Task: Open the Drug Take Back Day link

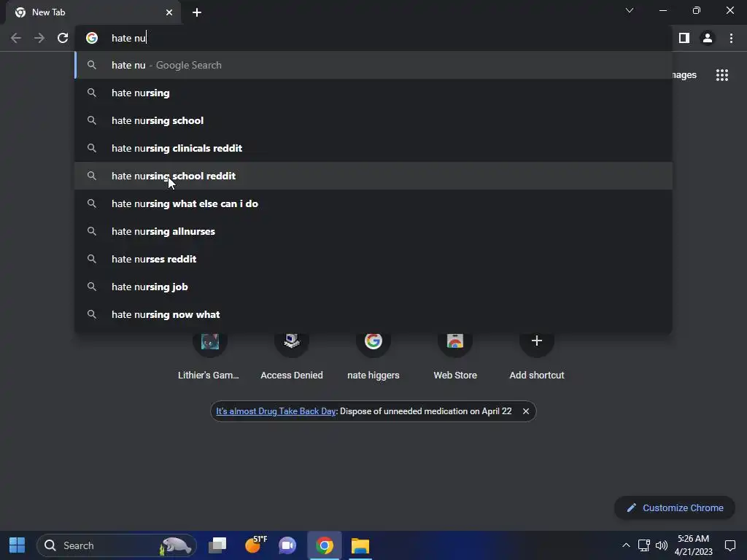Action: coord(276,411)
